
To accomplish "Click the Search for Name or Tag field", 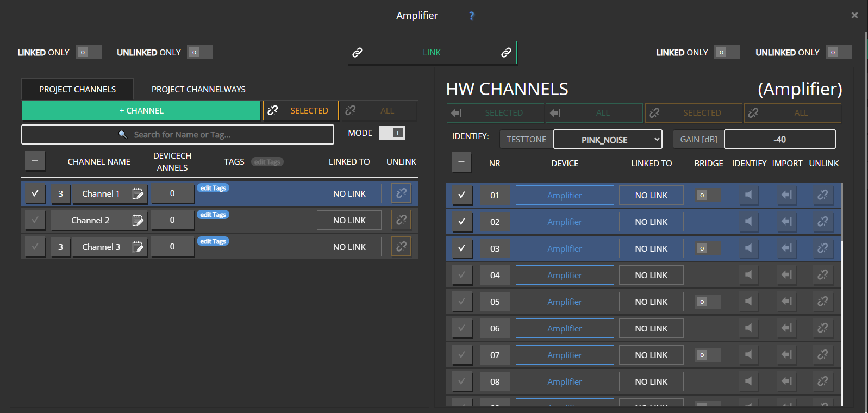I will point(178,135).
